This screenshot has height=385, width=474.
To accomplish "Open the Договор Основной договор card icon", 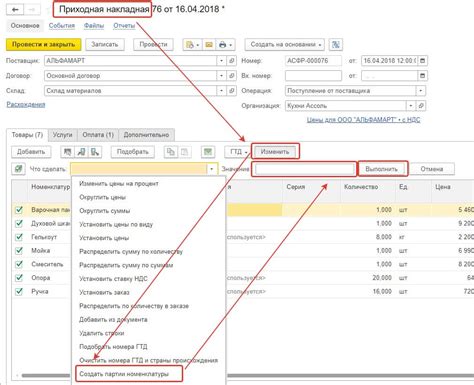I will 232,76.
